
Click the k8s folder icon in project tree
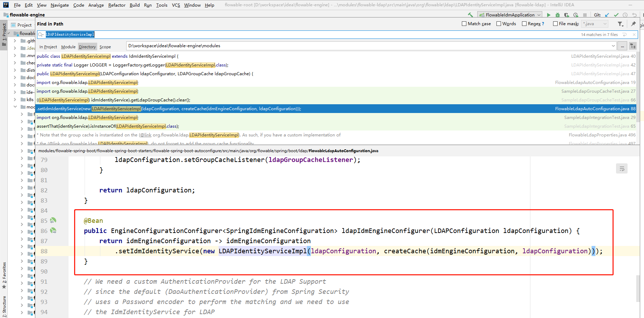(23, 100)
